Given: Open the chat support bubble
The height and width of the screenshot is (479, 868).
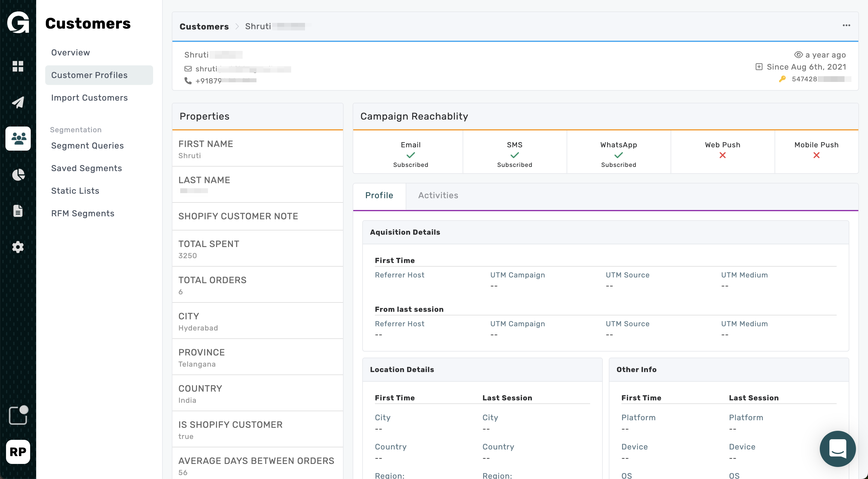Looking at the screenshot, I should (837, 449).
